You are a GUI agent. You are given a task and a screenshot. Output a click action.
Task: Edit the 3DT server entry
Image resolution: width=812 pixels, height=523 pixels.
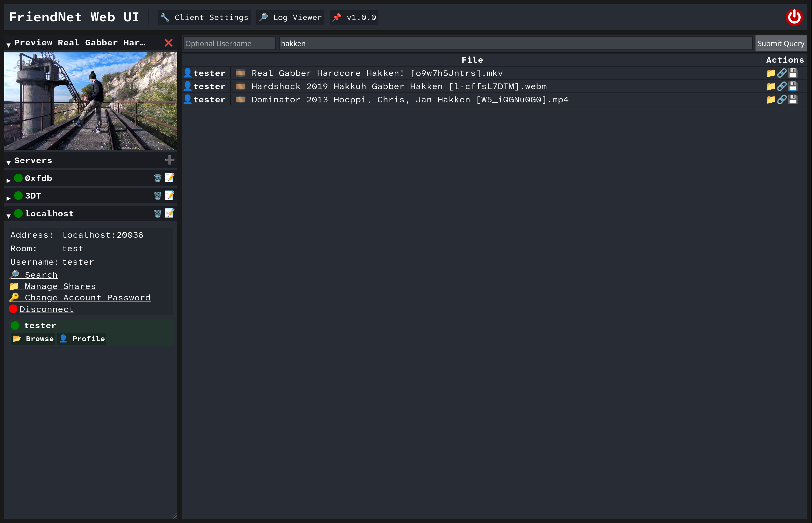[169, 196]
